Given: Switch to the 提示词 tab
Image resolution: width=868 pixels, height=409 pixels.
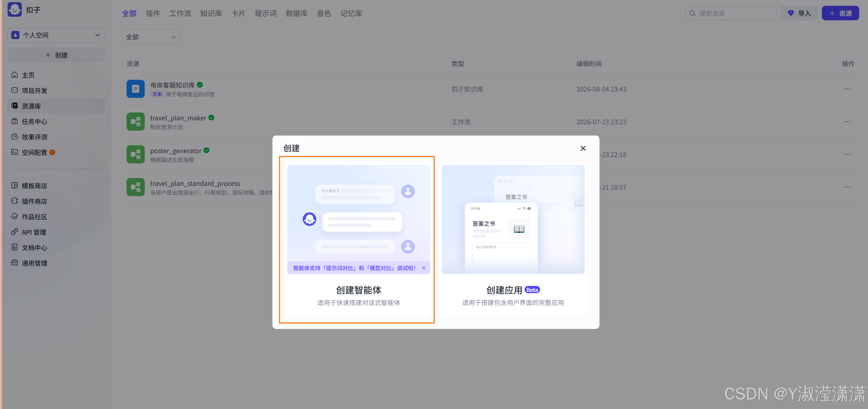Looking at the screenshot, I should pos(265,13).
